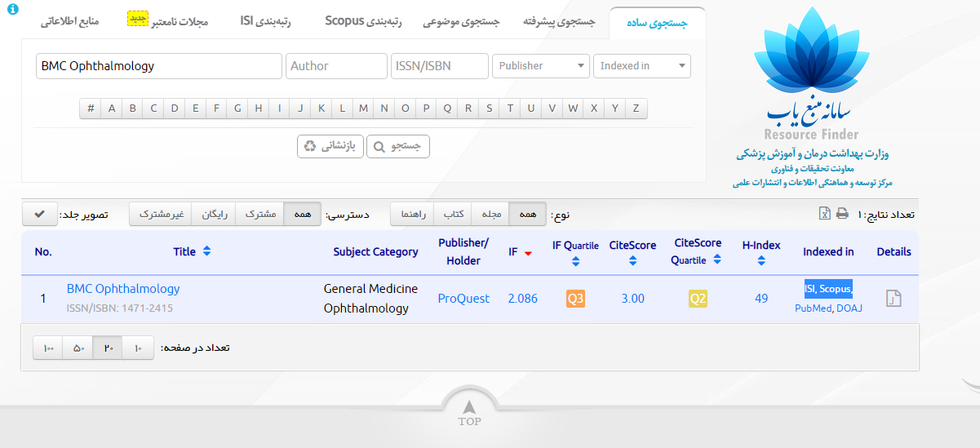Filter titles by letter Q
This screenshot has height=448, width=980.
pos(447,109)
